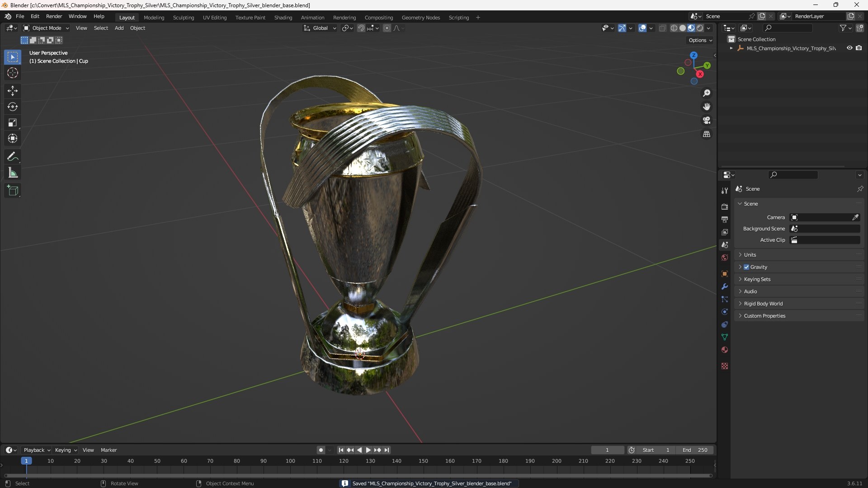Open the viewport Add menu
868x488 pixels.
(x=119, y=28)
